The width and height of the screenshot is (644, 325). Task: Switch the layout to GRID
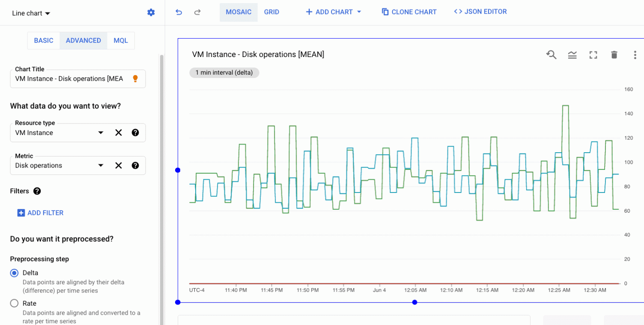(271, 12)
